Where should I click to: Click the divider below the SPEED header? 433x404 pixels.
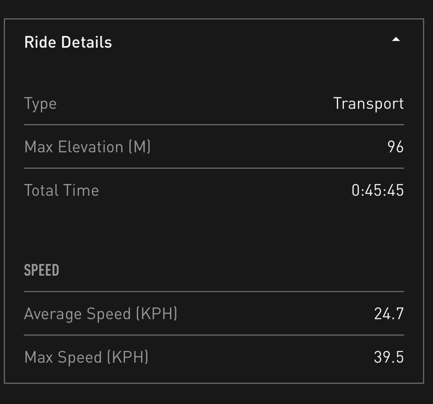(x=214, y=291)
